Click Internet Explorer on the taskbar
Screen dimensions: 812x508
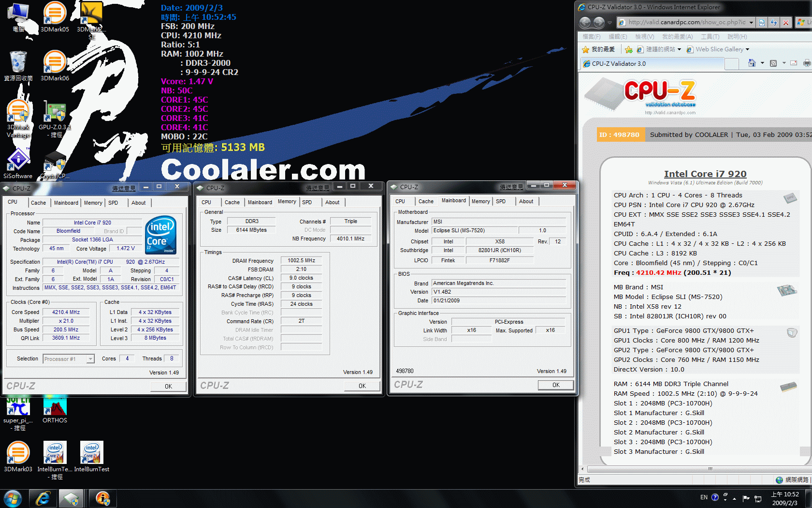point(43,498)
